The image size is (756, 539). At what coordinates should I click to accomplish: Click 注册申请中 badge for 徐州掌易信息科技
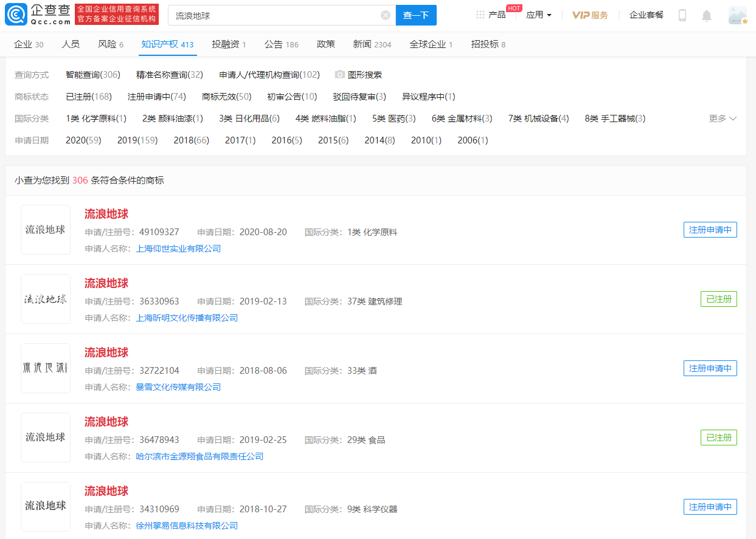[710, 507]
